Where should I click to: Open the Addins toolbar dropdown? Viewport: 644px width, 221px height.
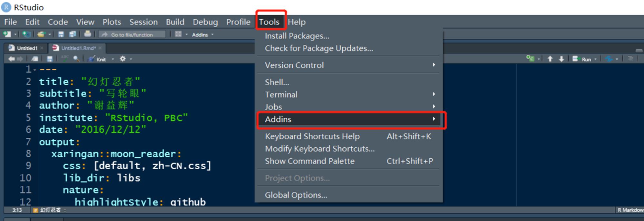click(203, 34)
